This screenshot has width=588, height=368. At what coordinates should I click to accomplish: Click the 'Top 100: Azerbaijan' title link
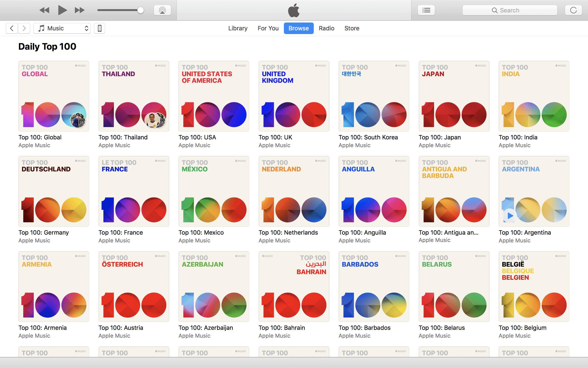pos(206,328)
